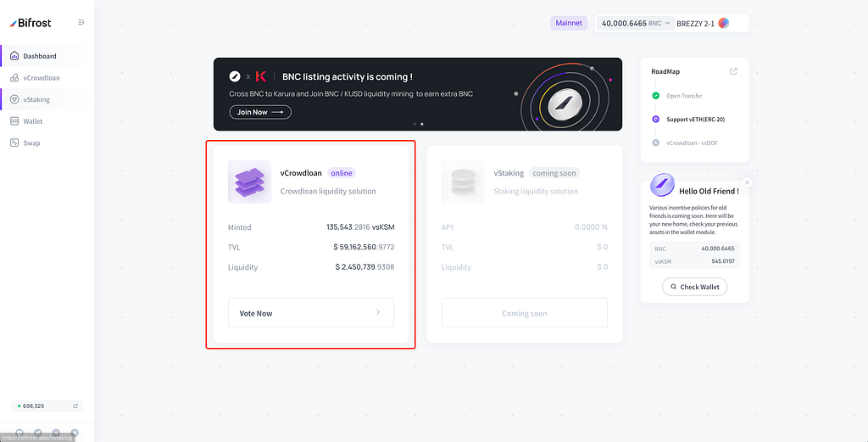Click the coming soon badge beside vStaking

pyautogui.click(x=554, y=173)
